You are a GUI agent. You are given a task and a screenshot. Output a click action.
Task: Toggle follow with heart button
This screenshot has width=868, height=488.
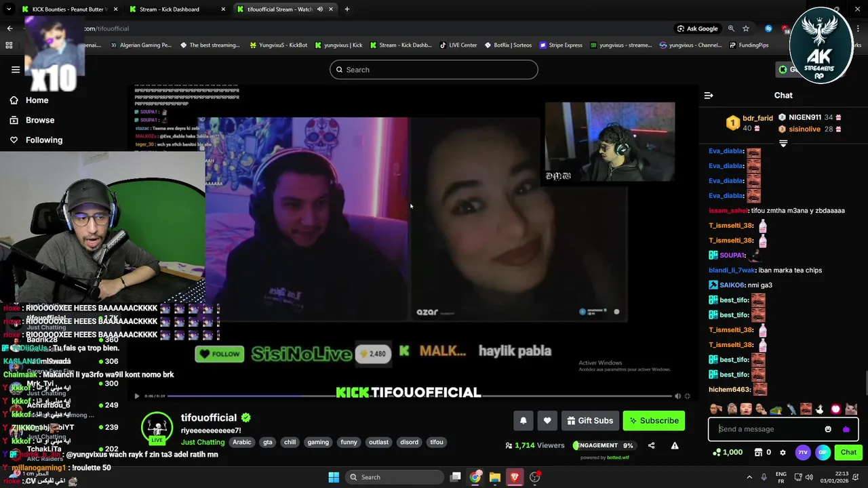547,421
